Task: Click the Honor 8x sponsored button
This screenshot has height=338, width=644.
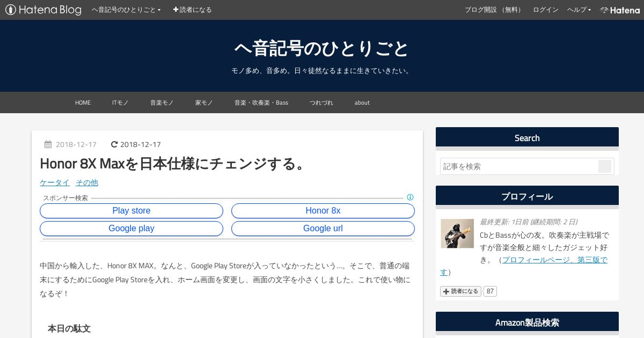Action: pos(323,211)
